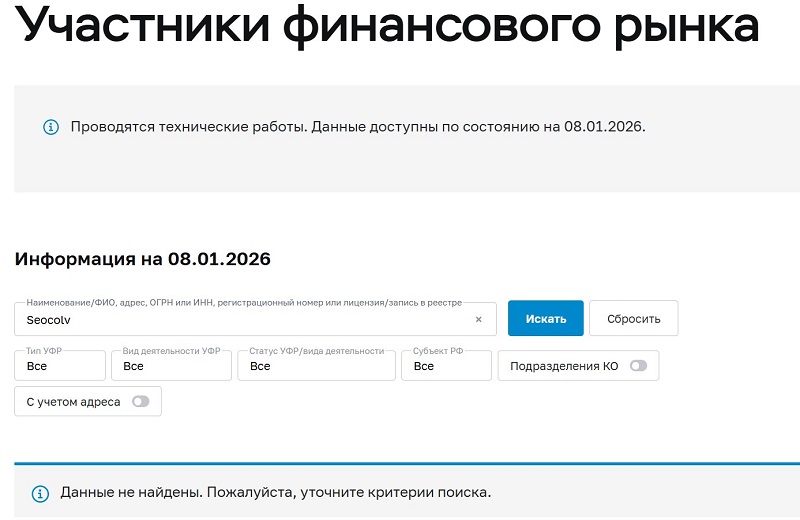The height and width of the screenshot is (520, 800).
Task: Click the 'Данные не найдены' message text
Action: (x=276, y=493)
